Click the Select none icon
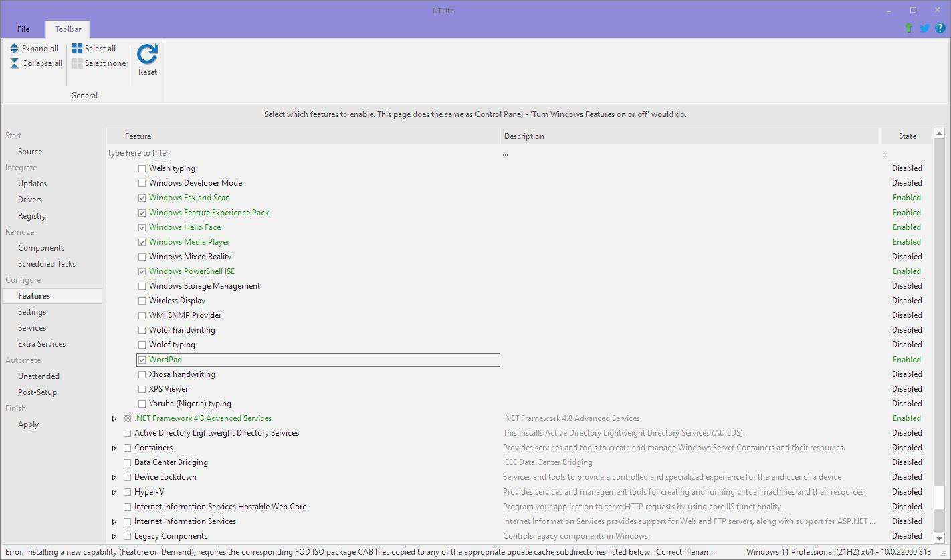Screen dimensions: 951x560 click(78, 63)
